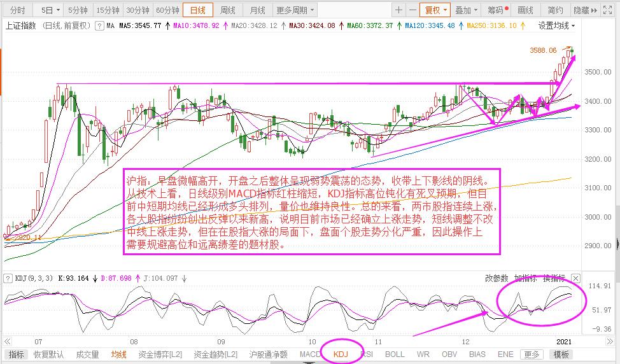Click the right-edge panel collapse arrow
620x364 pixels.
point(617,244)
